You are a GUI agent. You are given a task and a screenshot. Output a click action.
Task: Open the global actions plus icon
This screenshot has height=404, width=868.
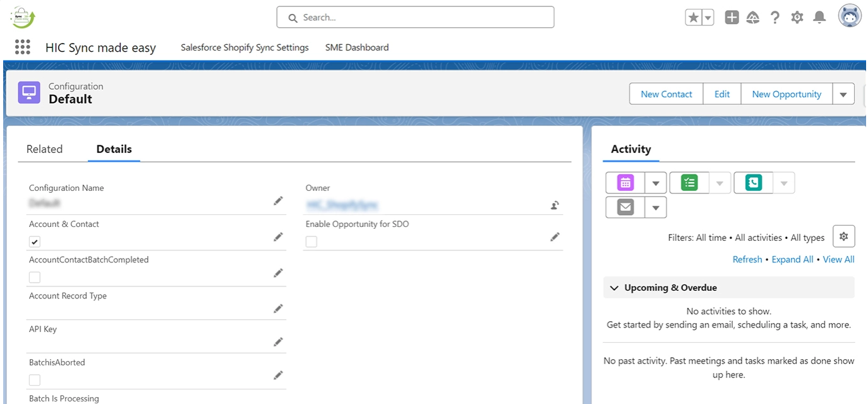[732, 18]
